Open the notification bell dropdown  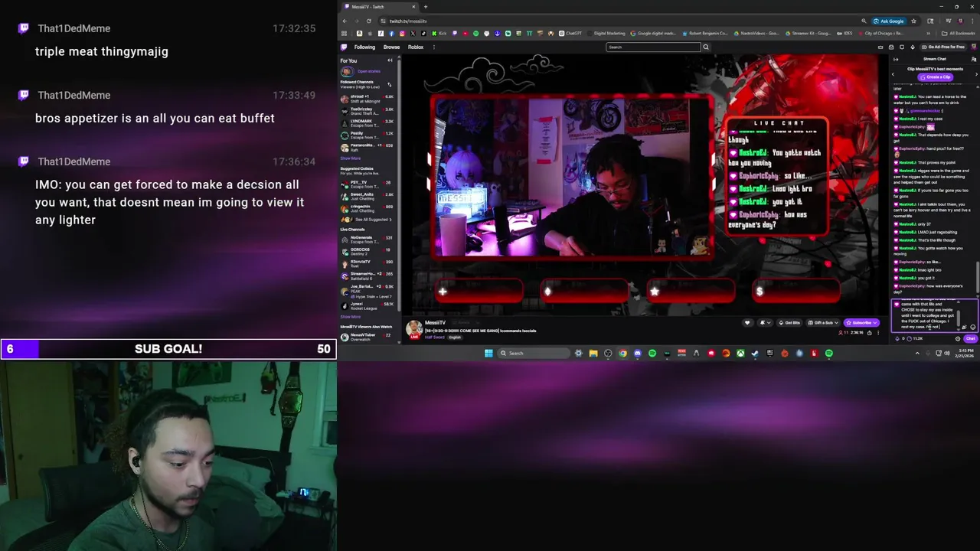pyautogui.click(x=765, y=323)
